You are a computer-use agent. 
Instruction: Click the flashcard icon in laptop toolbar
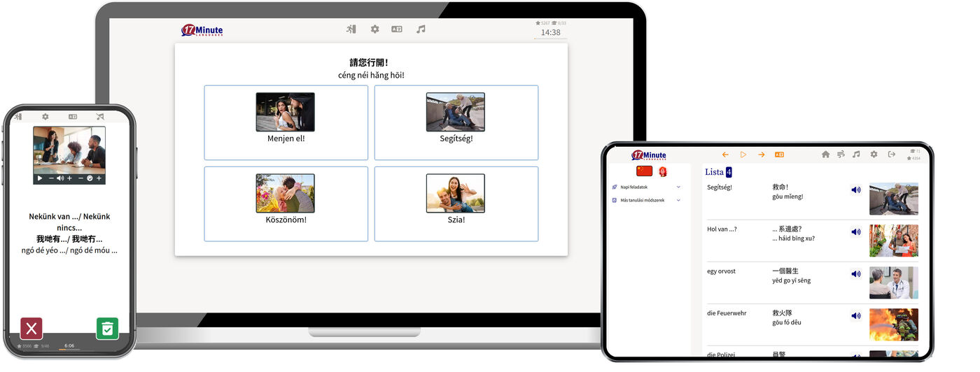click(397, 29)
